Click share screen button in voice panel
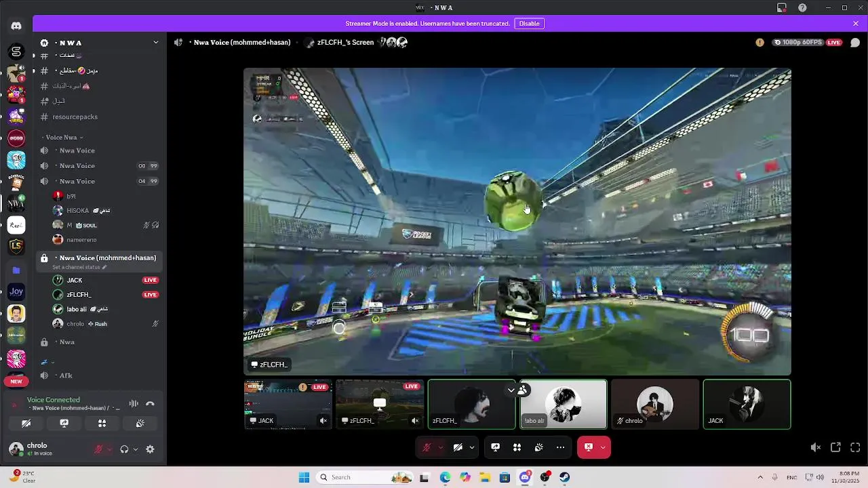868x488 pixels. 64,423
